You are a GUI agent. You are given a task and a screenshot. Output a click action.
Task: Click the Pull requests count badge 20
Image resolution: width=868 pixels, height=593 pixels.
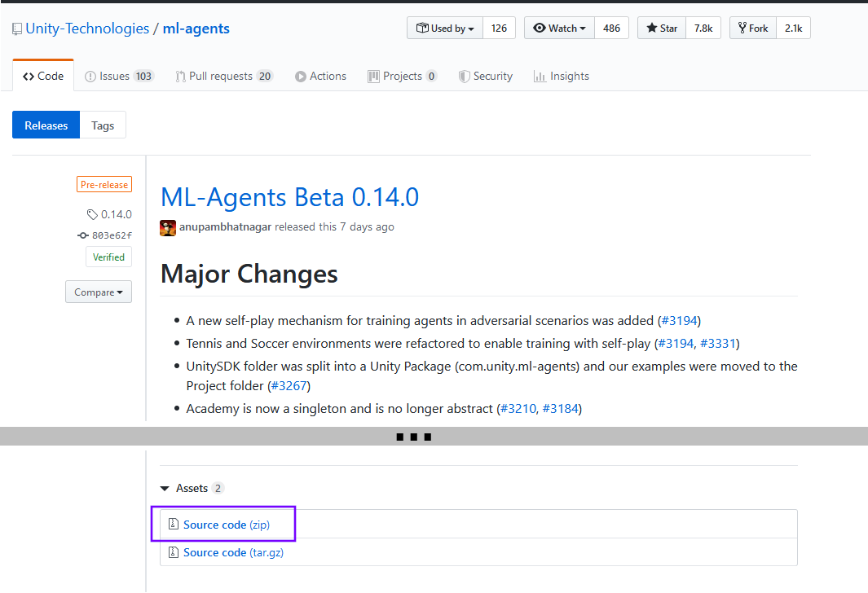coord(265,77)
